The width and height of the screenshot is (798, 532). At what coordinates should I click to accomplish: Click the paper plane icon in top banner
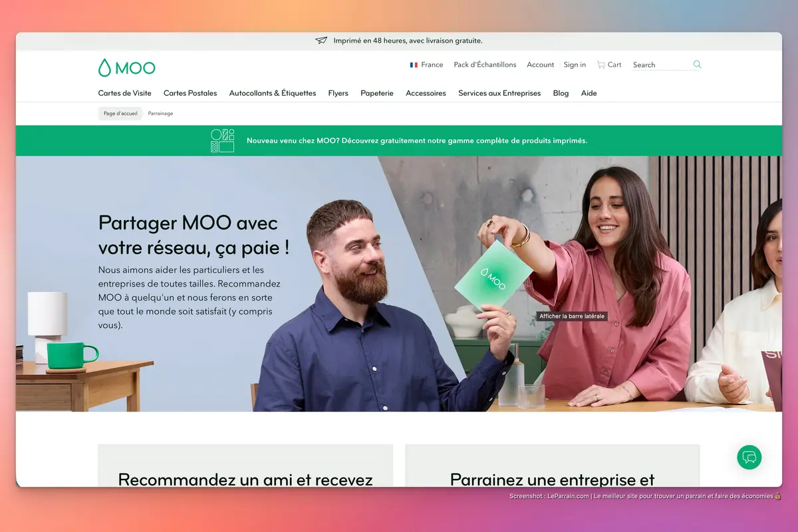coord(321,41)
